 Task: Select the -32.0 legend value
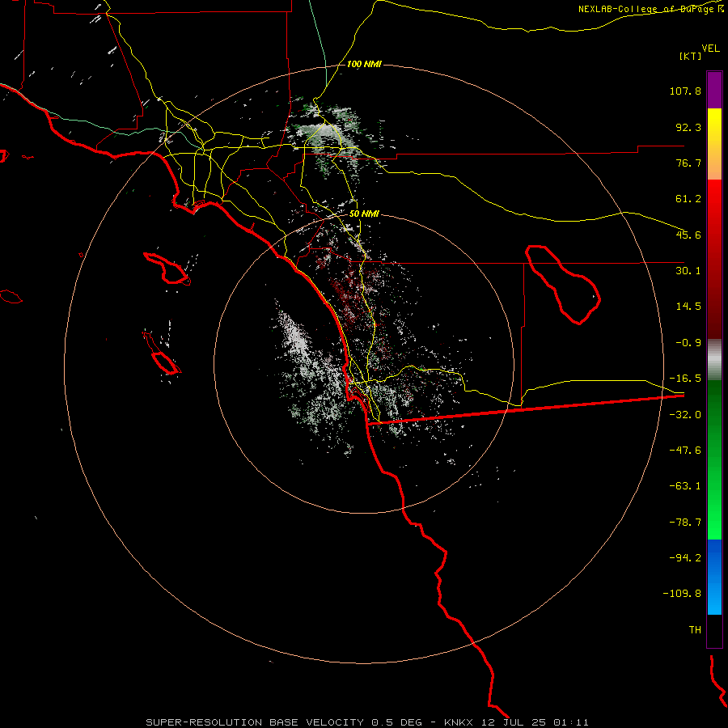click(685, 415)
